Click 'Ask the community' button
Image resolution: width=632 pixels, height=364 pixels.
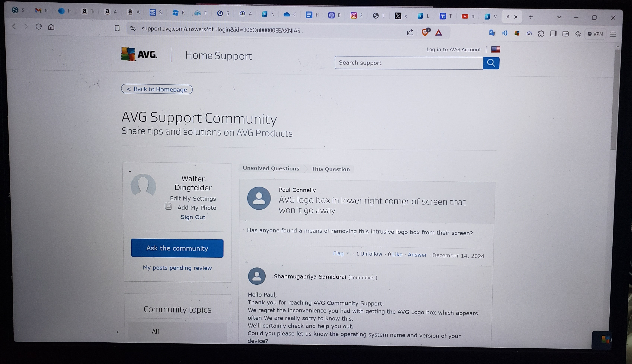(177, 248)
